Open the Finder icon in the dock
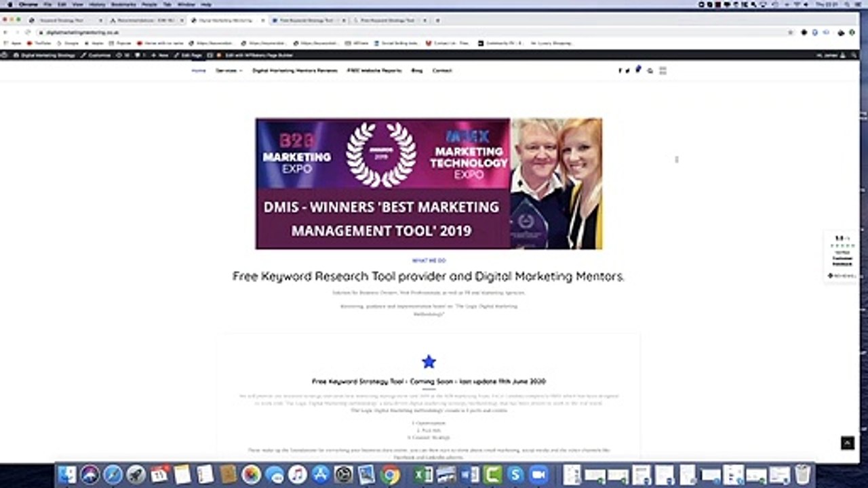Image resolution: width=868 pixels, height=488 pixels. pyautogui.click(x=67, y=474)
